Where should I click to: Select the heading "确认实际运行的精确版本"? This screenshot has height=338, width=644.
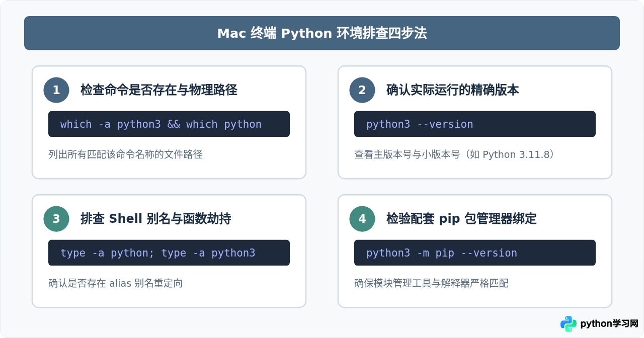pos(452,90)
